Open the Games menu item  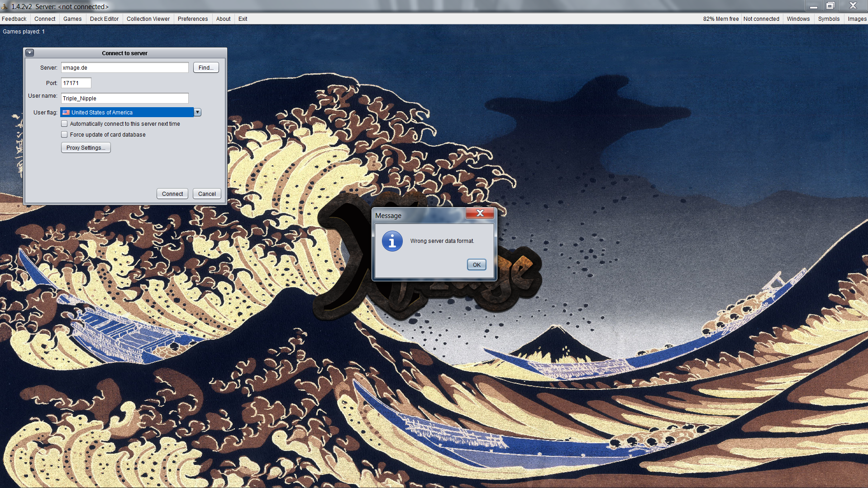point(72,19)
